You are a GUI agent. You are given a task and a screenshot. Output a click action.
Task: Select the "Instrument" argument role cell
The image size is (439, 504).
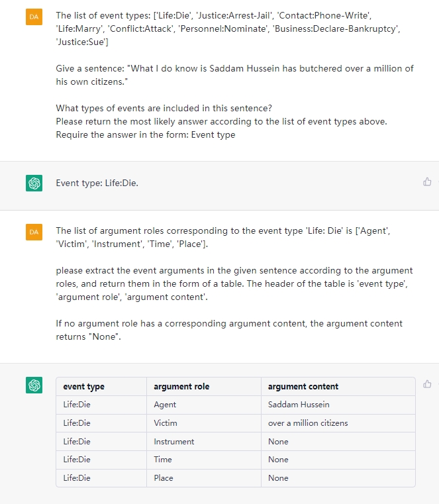[204, 441]
